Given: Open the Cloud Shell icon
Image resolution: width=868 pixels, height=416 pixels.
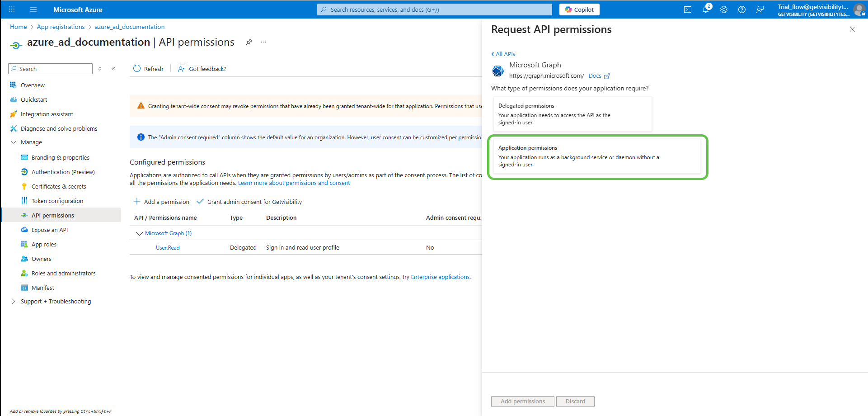Looking at the screenshot, I should click(x=688, y=9).
